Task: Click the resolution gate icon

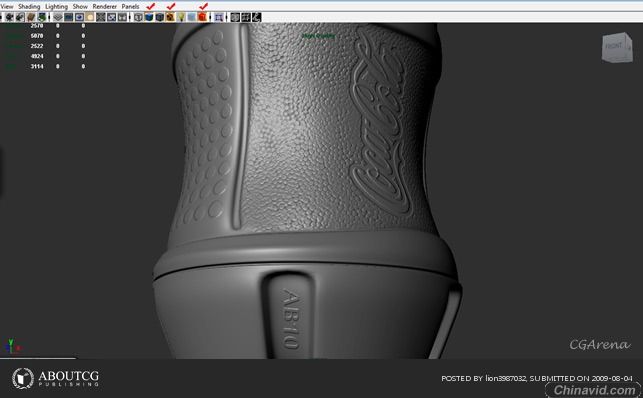Action: [79, 17]
